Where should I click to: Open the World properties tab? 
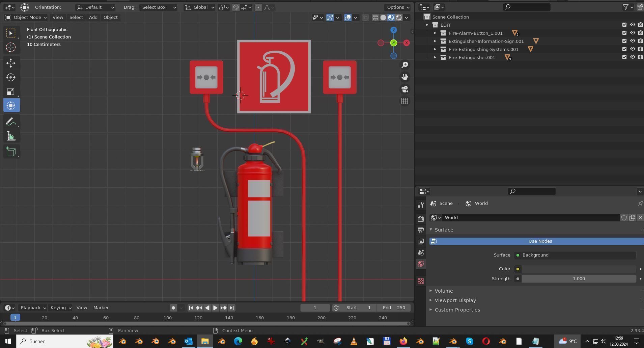pyautogui.click(x=421, y=264)
